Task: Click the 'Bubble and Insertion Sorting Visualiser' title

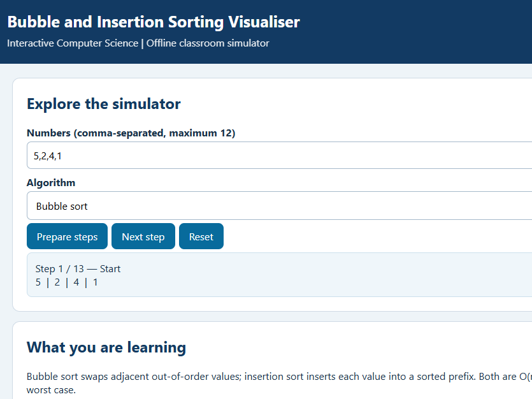Action: [154, 22]
